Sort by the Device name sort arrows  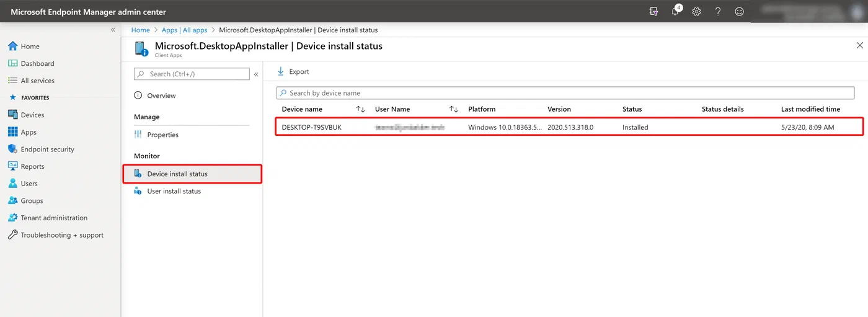point(361,109)
